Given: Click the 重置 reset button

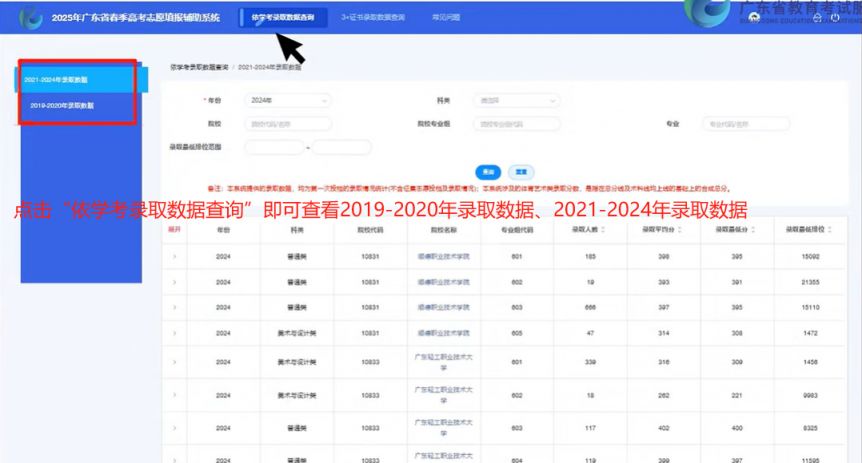Looking at the screenshot, I should 520,171.
